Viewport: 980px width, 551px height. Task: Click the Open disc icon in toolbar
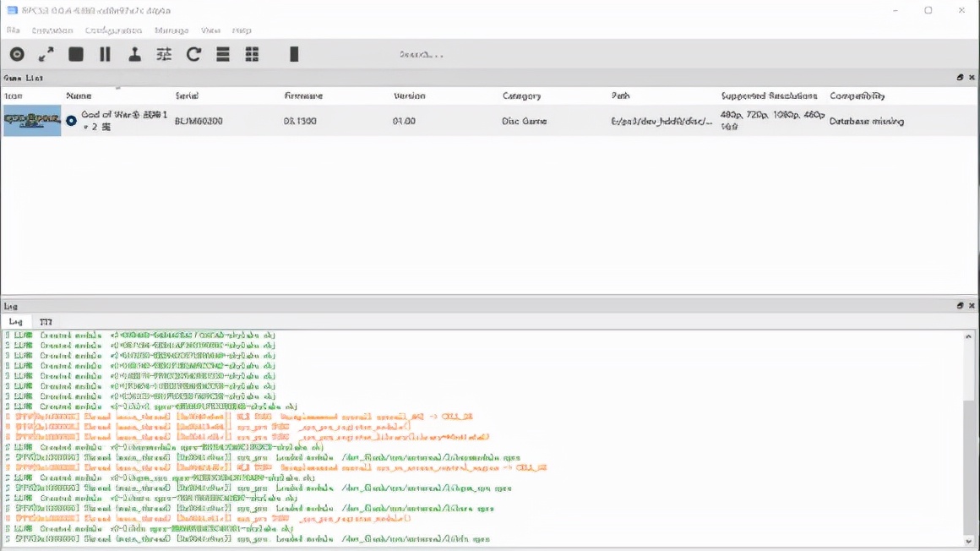(17, 54)
